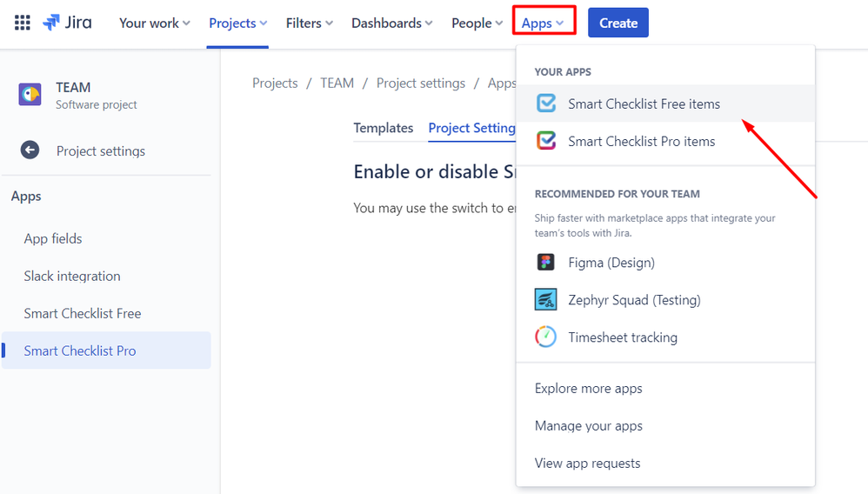Image resolution: width=868 pixels, height=494 pixels.
Task: Open Smart Checklist Pro in sidebar
Action: (x=106, y=350)
